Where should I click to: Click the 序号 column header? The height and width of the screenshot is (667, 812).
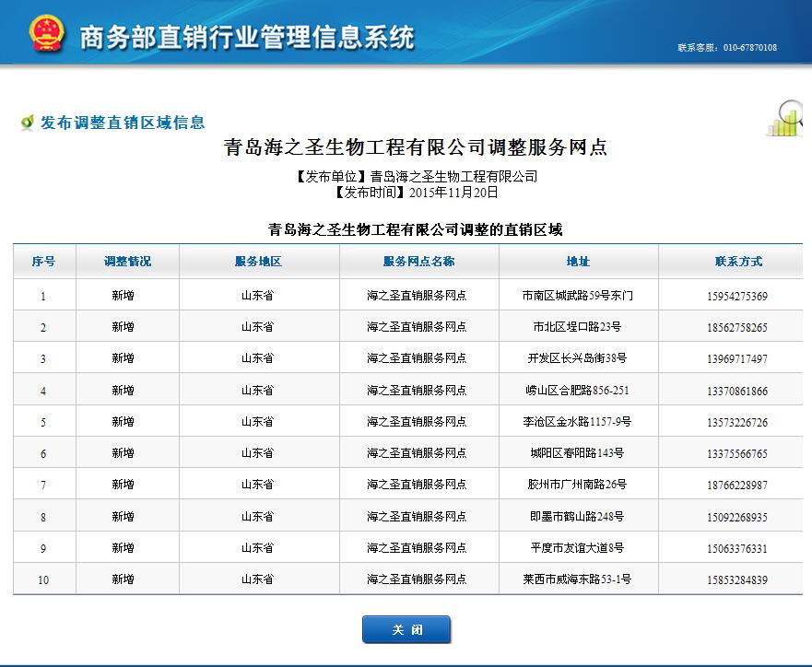[x=43, y=262]
